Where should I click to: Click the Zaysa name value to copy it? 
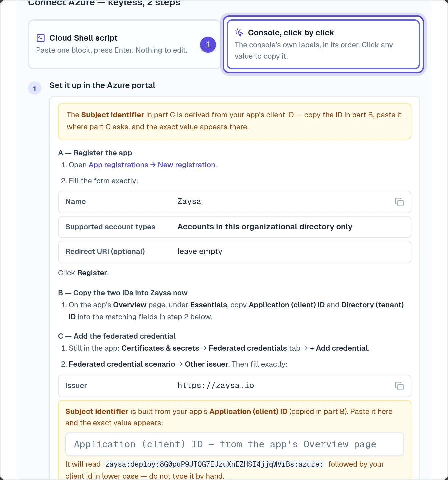click(x=189, y=202)
